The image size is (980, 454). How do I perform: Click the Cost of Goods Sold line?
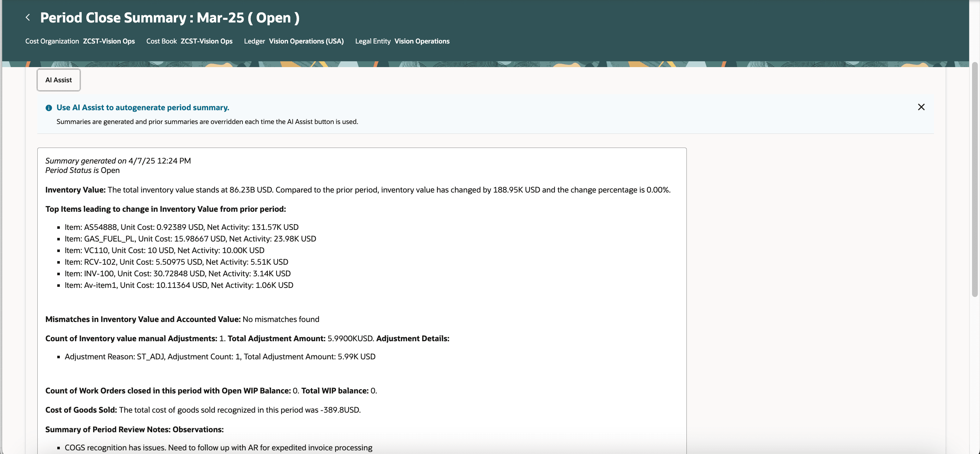point(203,410)
